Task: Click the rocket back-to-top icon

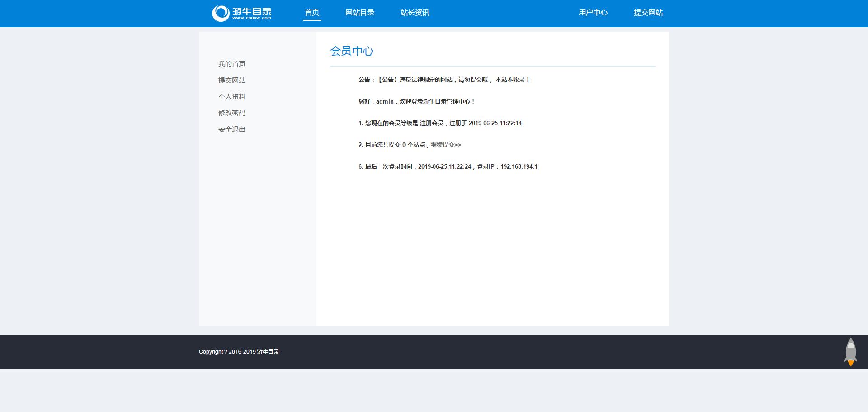Action: pyautogui.click(x=850, y=352)
